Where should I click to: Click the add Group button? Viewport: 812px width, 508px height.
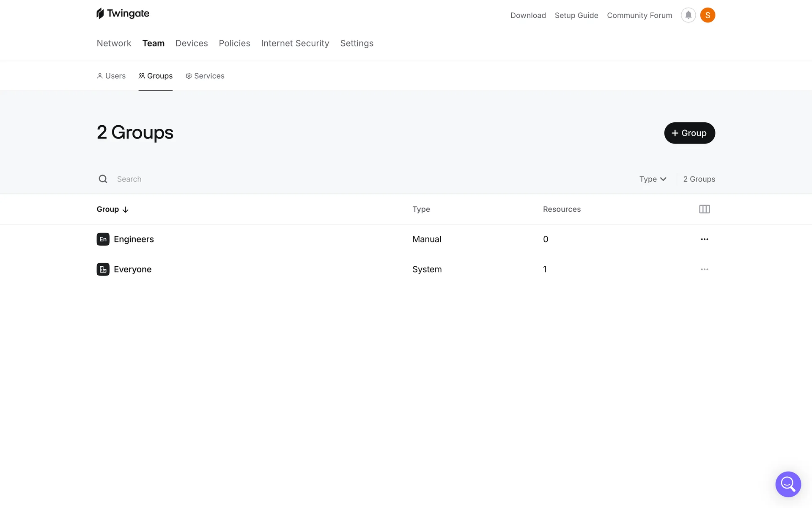(x=689, y=133)
